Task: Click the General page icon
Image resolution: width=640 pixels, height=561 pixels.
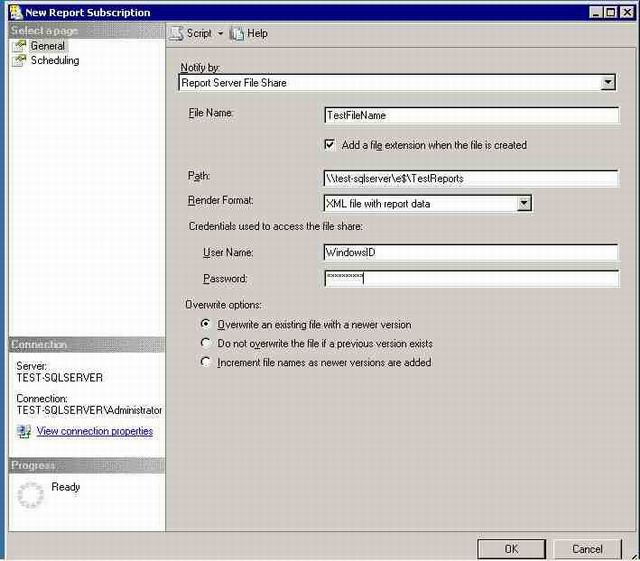Action: [19, 46]
